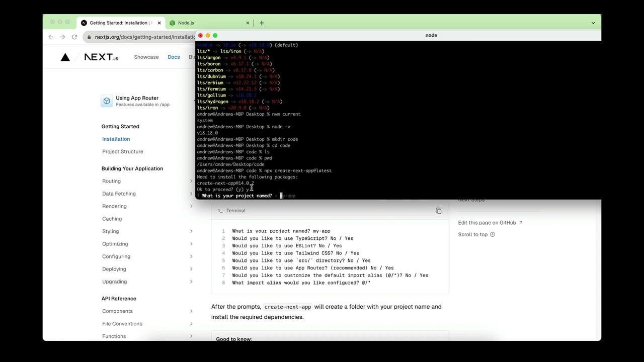Open Configuring docs link
The width and height of the screenshot is (644, 362).
point(116,256)
